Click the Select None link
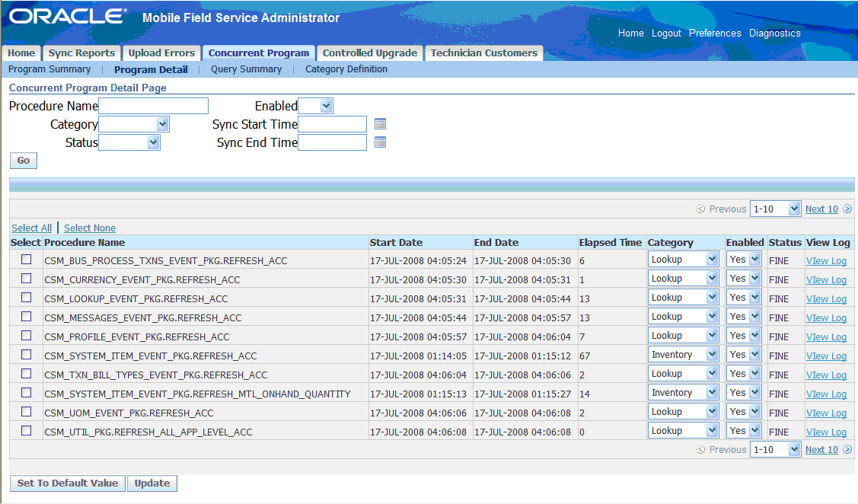This screenshot has width=858, height=504. (x=90, y=228)
